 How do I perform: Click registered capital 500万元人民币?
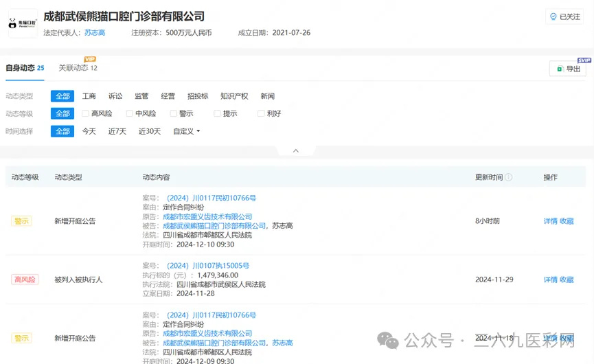(x=189, y=33)
